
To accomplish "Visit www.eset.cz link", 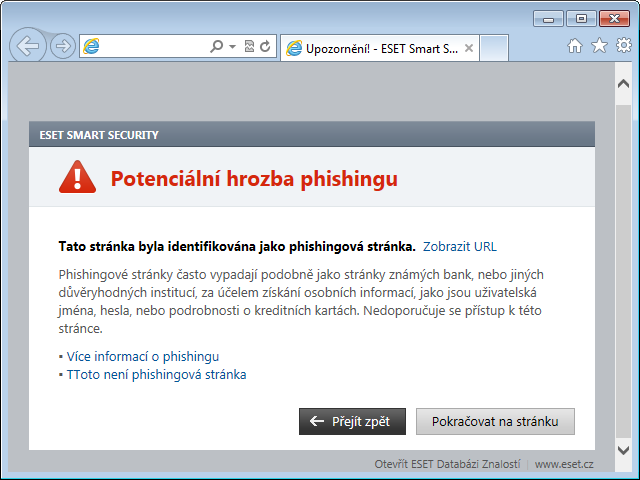I will 564,464.
